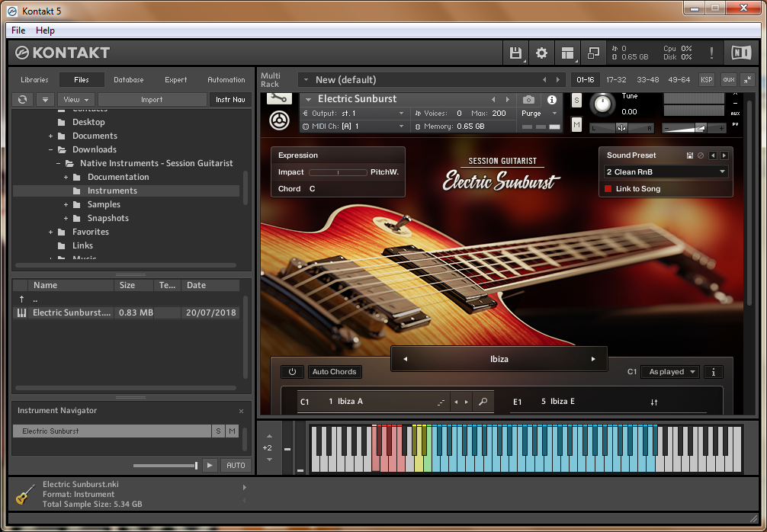The image size is (767, 532).
Task: Solo the Electric Sunburst instrument header
Action: click(x=576, y=101)
